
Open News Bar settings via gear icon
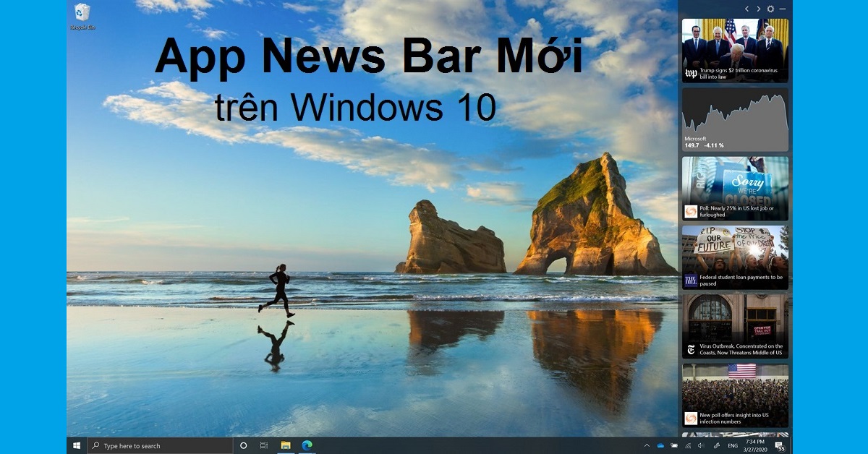770,9
